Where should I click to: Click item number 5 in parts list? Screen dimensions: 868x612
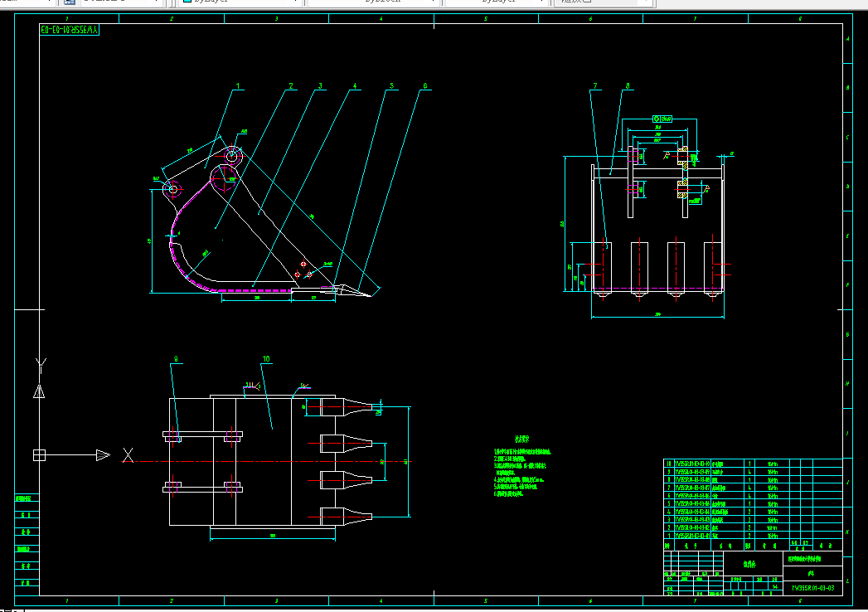669,503
